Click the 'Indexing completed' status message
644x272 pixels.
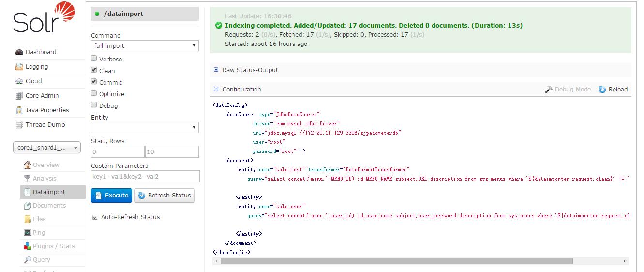pyautogui.click(x=374, y=25)
